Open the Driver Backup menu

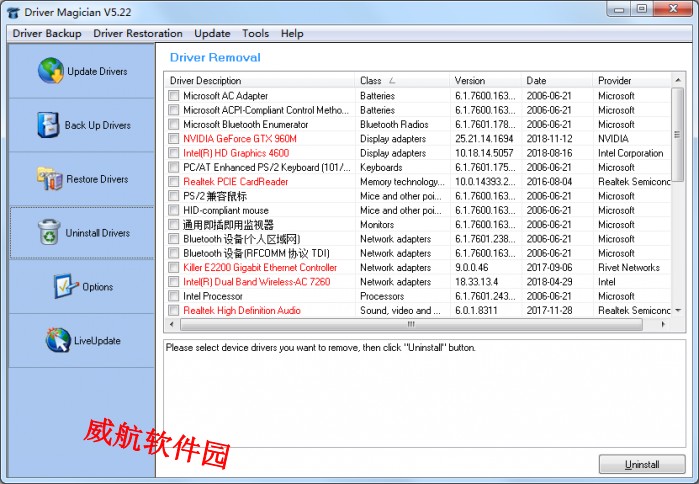pyautogui.click(x=47, y=33)
